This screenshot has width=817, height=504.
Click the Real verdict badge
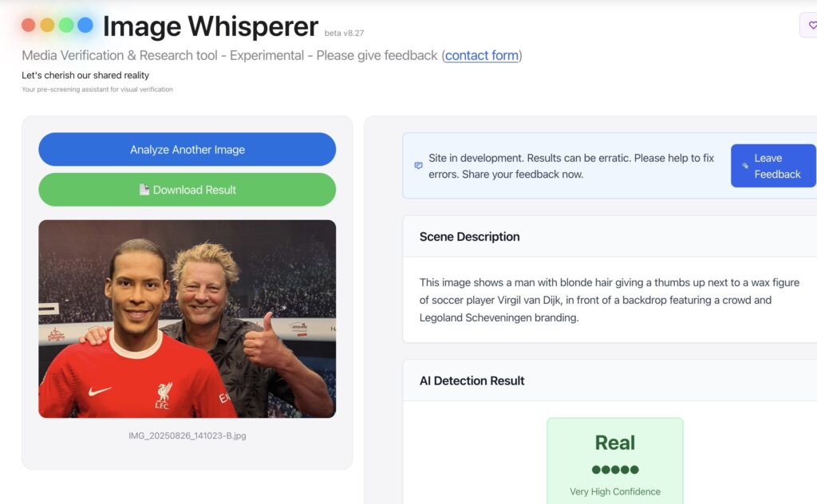[615, 461]
